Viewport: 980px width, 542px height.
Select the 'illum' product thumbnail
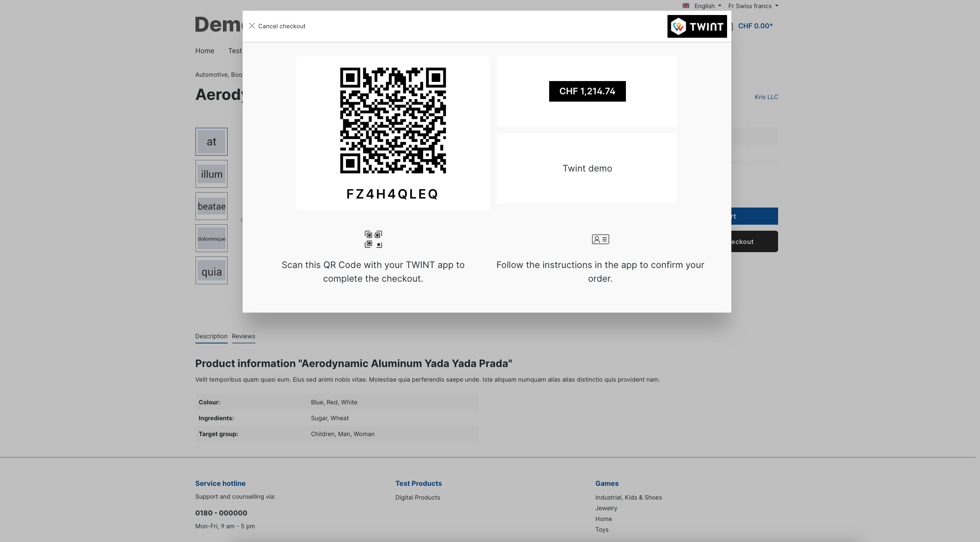tap(211, 174)
